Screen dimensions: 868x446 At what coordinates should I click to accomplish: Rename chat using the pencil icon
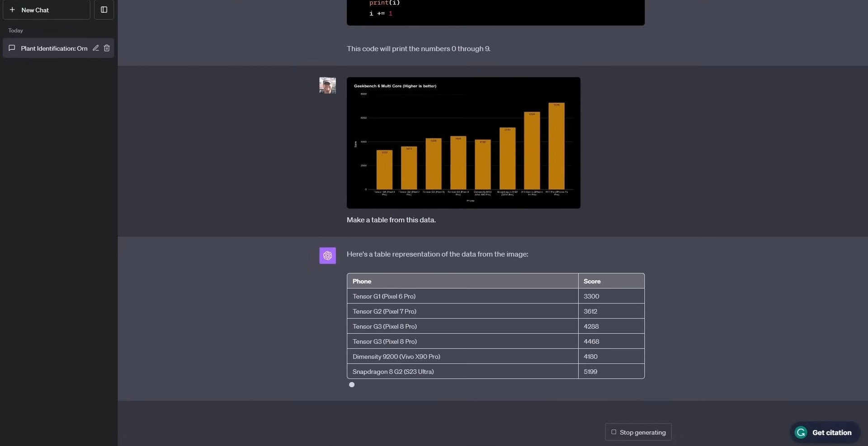(x=96, y=48)
